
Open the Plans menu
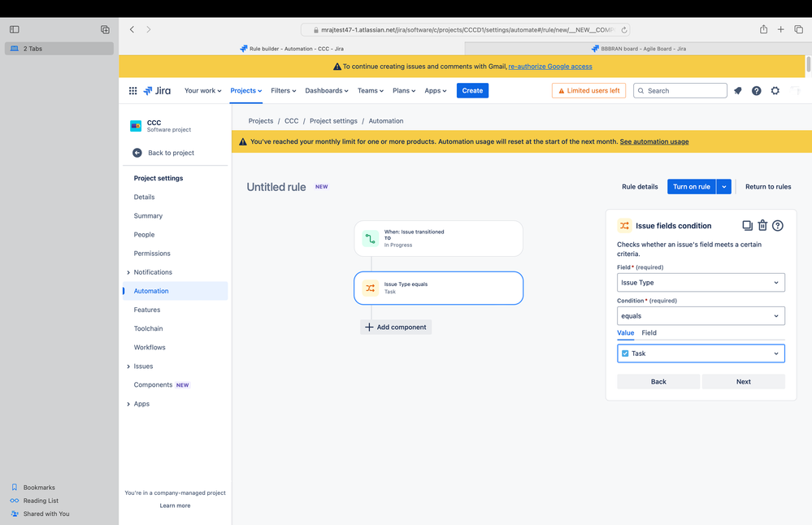tap(404, 90)
